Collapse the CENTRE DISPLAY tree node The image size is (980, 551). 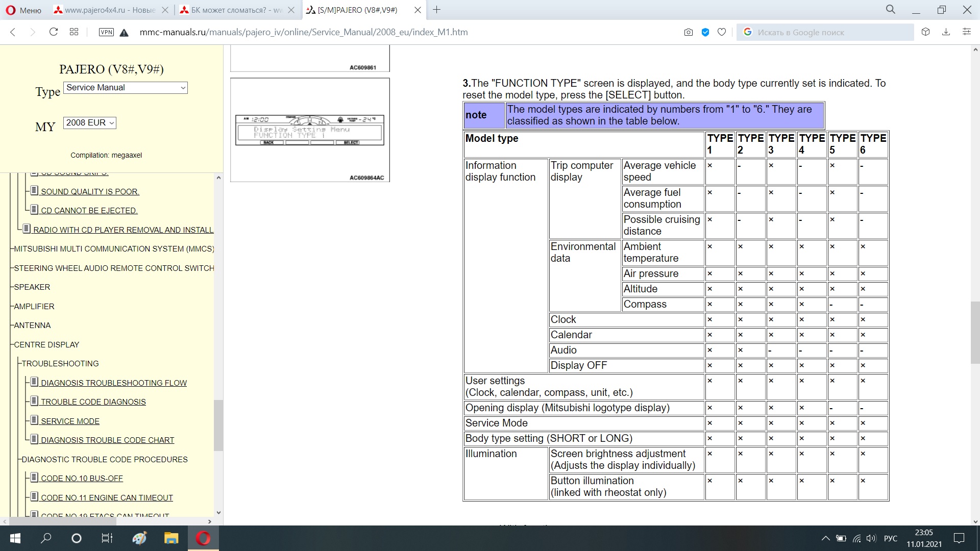pyautogui.click(x=46, y=345)
